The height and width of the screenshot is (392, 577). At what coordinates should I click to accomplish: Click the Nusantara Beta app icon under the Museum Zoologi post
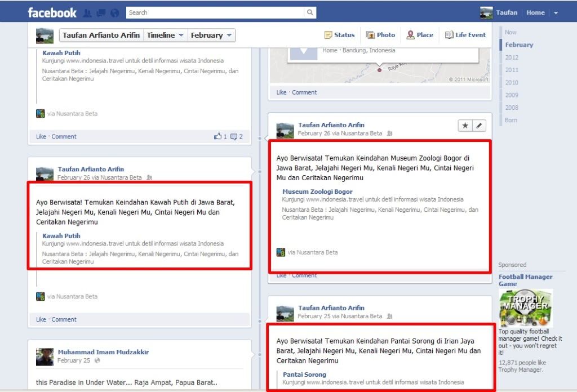pyautogui.click(x=281, y=252)
